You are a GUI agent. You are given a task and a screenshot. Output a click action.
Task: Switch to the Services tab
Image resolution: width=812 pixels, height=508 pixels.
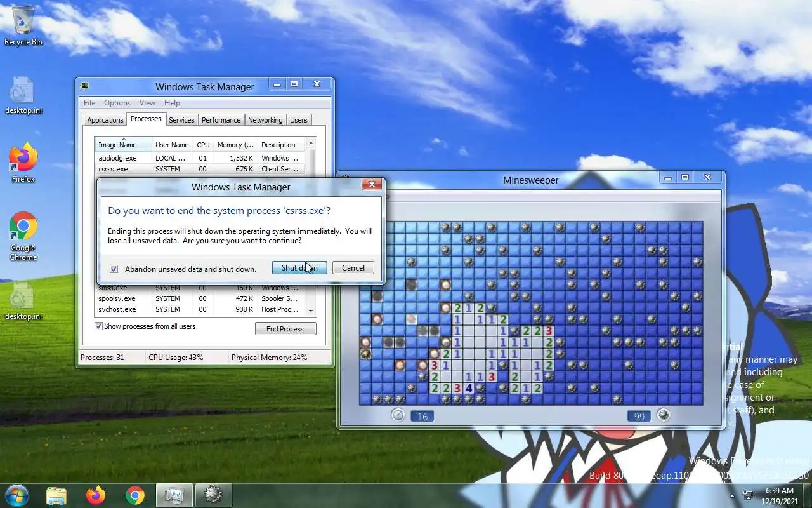tap(181, 120)
